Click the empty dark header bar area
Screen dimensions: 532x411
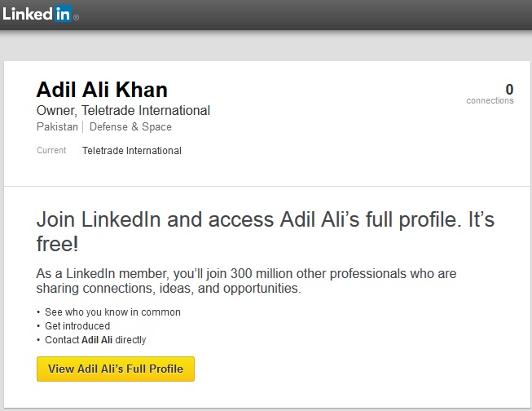pos(310,15)
